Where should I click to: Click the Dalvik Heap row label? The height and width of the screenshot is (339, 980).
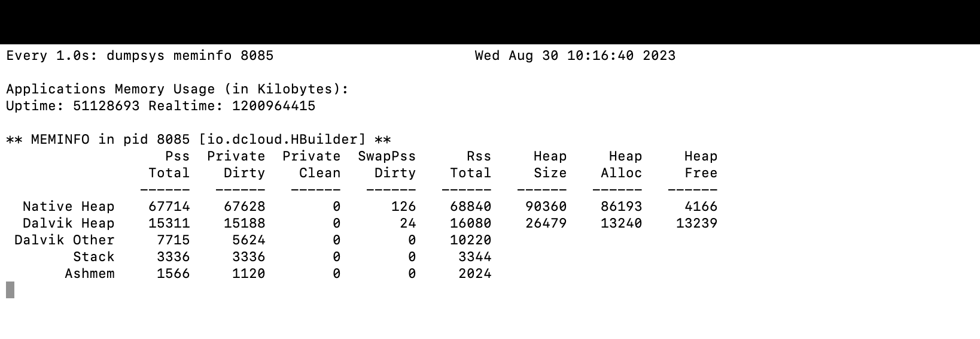pos(68,223)
